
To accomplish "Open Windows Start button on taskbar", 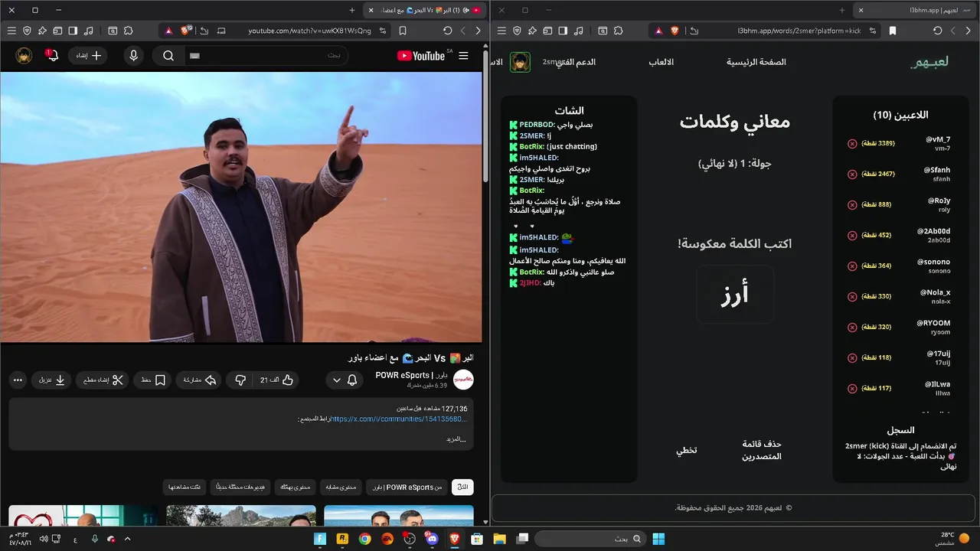I will pos(658,539).
